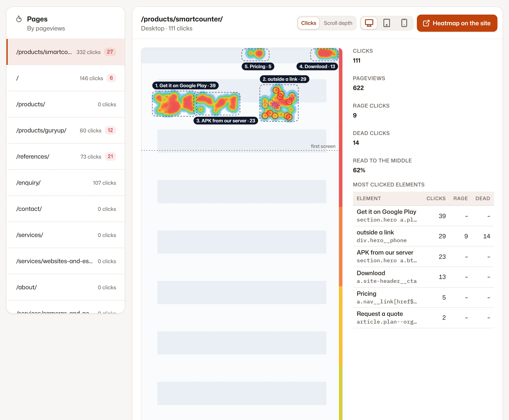Open the /products/guryup/ page row
The image size is (509, 420).
(x=66, y=130)
